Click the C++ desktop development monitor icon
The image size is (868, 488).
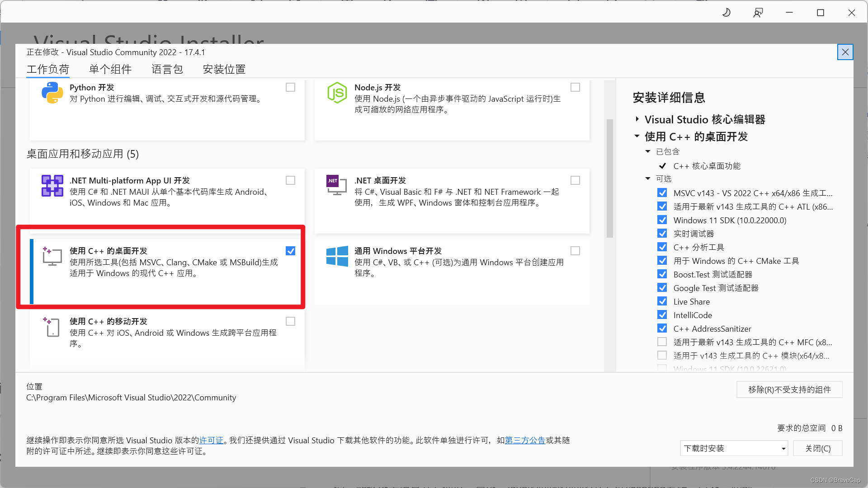pyautogui.click(x=52, y=256)
